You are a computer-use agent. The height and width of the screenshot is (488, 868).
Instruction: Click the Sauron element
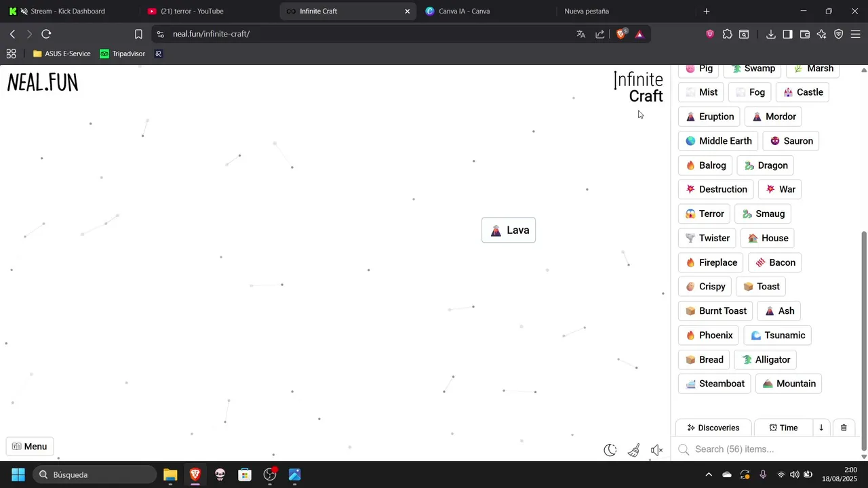[791, 141]
